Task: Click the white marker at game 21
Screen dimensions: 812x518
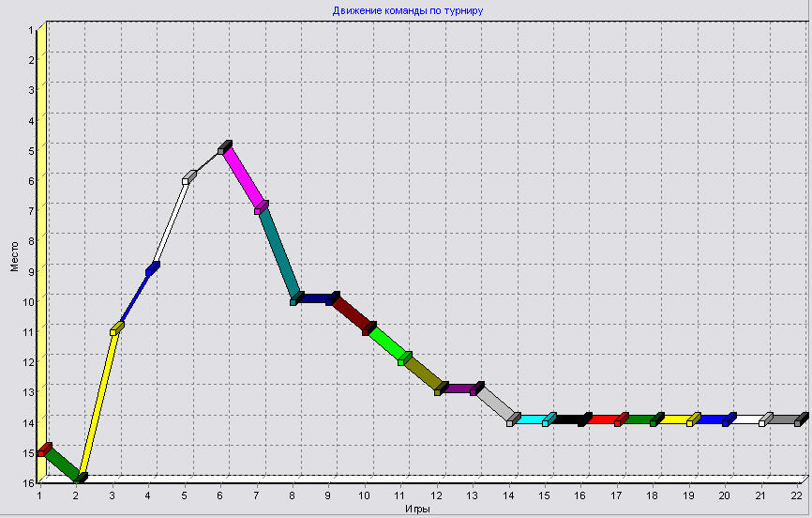Action: (x=765, y=419)
